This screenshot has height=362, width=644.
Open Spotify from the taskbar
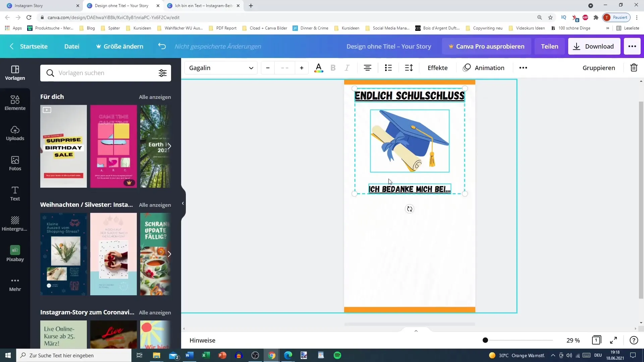click(337, 355)
